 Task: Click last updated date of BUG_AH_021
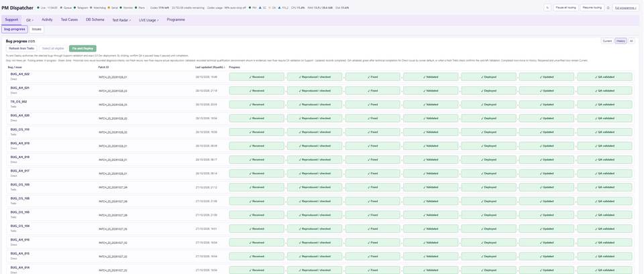click(207, 90)
